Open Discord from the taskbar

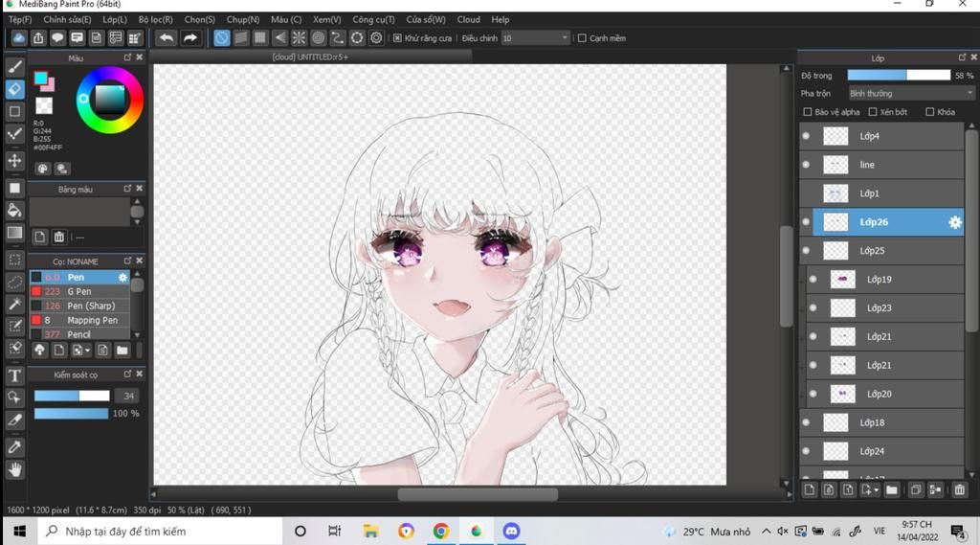(x=511, y=532)
